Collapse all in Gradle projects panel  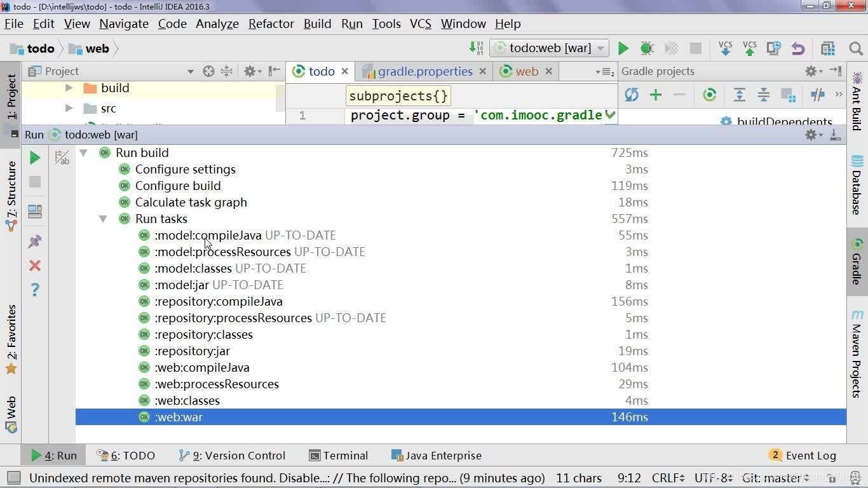763,95
